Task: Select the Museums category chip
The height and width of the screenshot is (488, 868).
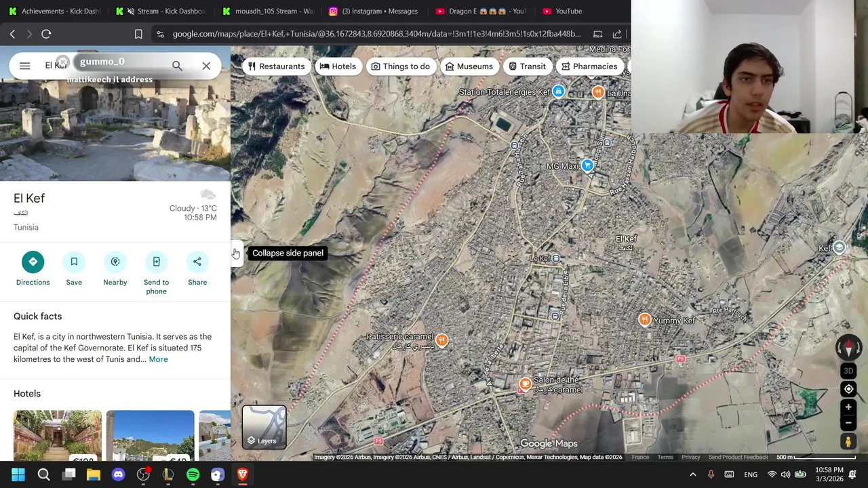Action: click(469, 66)
